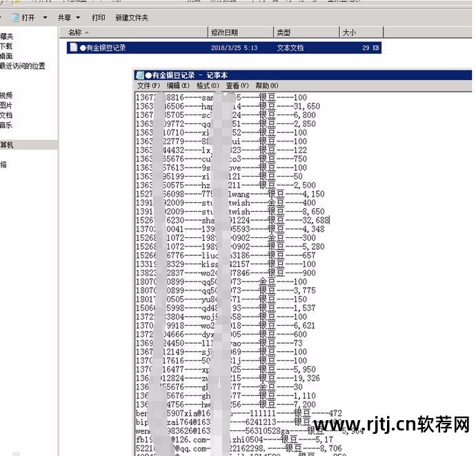The image size is (476, 456).
Task: Select 视频 library in sidebar
Action: [x=6, y=95]
